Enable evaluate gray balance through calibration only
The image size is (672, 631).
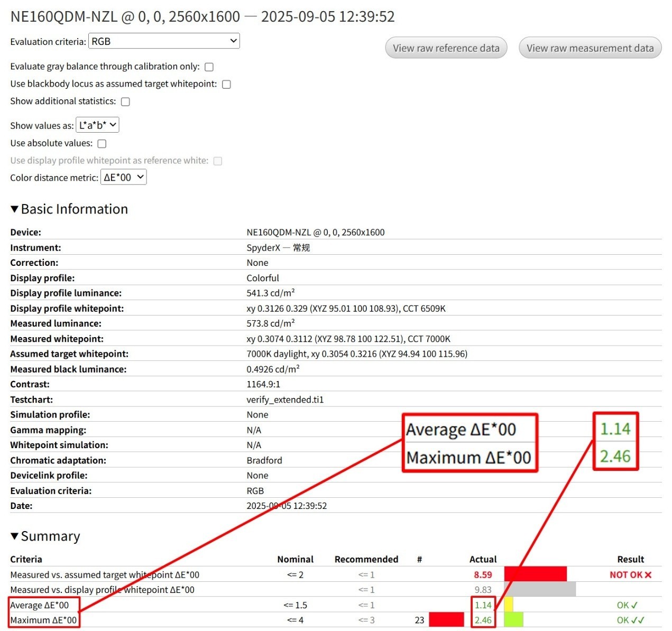[x=209, y=67]
